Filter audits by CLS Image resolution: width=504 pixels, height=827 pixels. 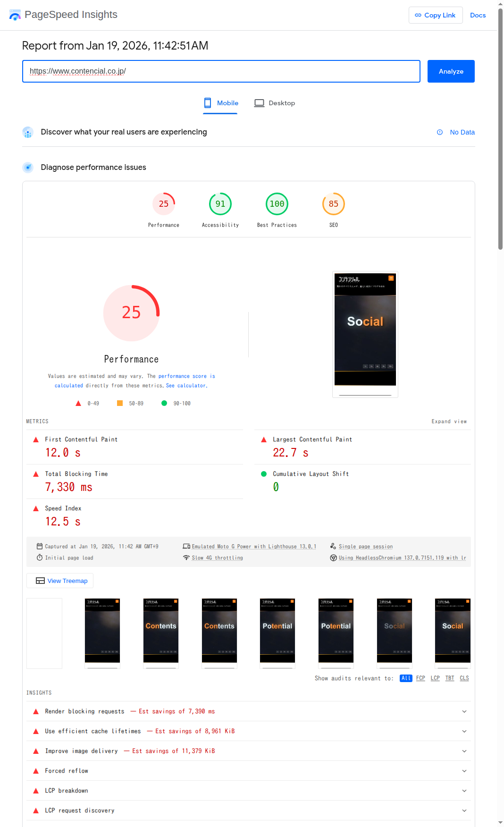[464, 678]
